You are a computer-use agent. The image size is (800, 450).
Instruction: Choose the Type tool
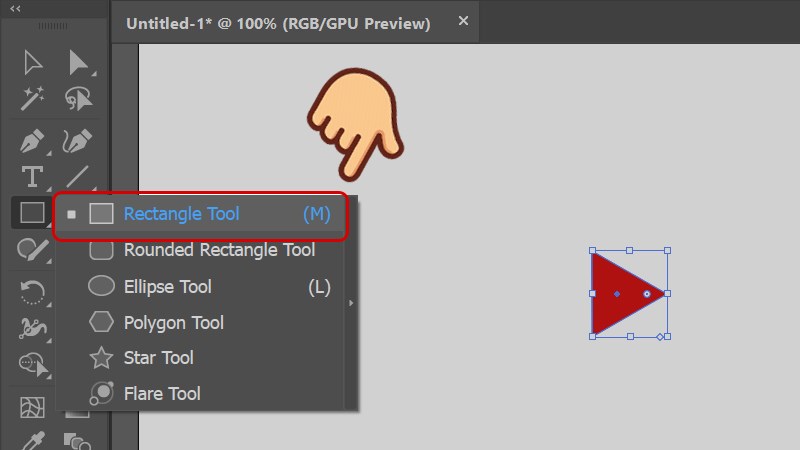(33, 177)
